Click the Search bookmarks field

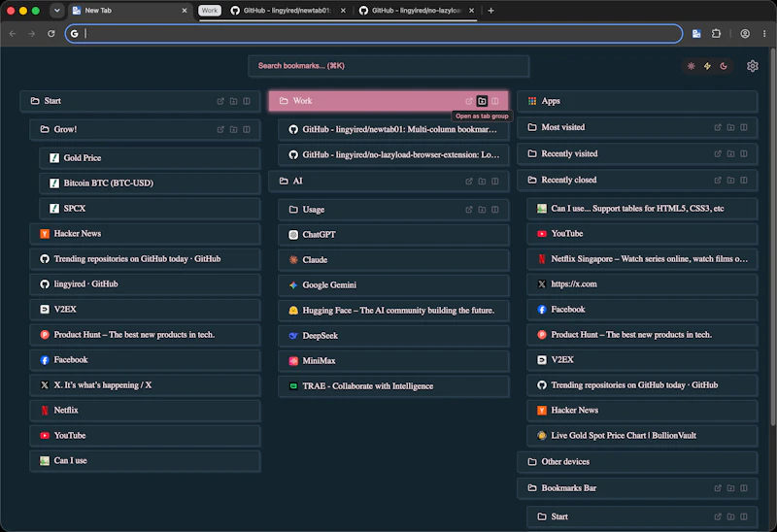388,66
